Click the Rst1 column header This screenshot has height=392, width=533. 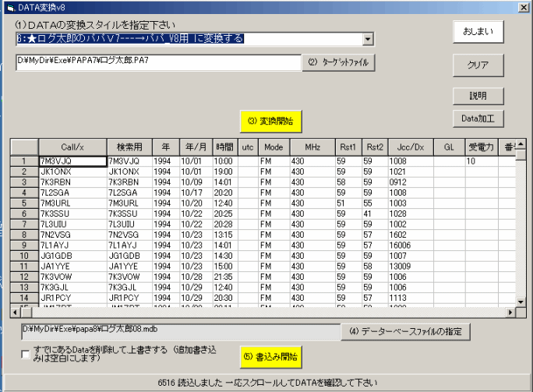click(x=348, y=147)
